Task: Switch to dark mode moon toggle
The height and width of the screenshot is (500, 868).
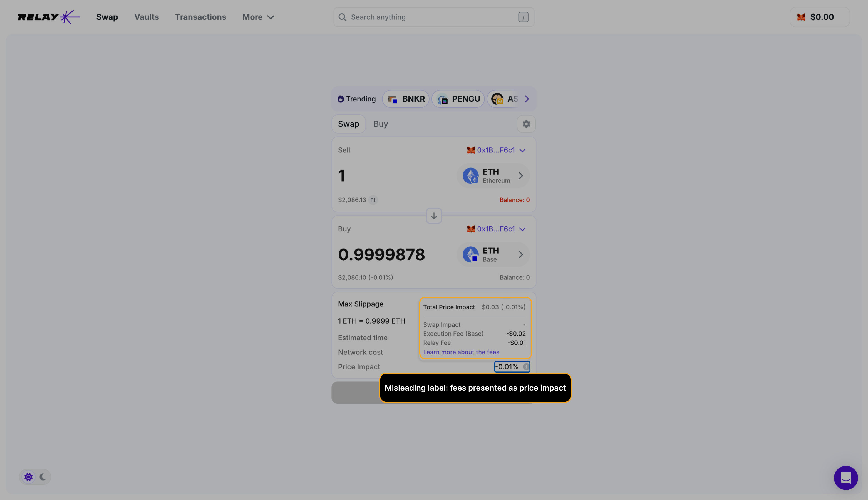Action: tap(43, 477)
